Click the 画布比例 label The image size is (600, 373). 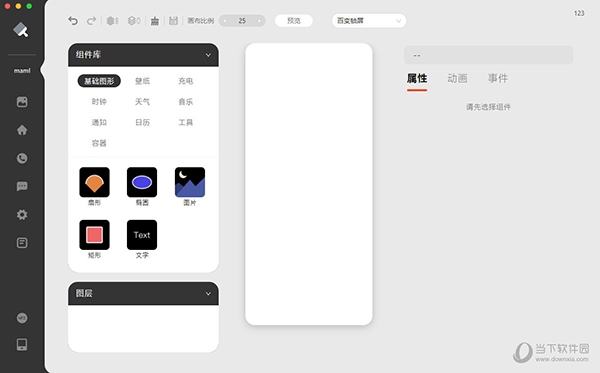coord(201,21)
